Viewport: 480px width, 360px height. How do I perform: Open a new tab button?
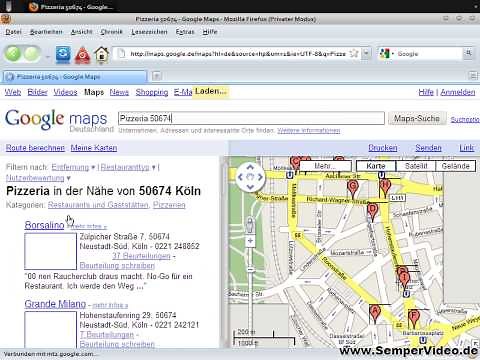click(156, 76)
